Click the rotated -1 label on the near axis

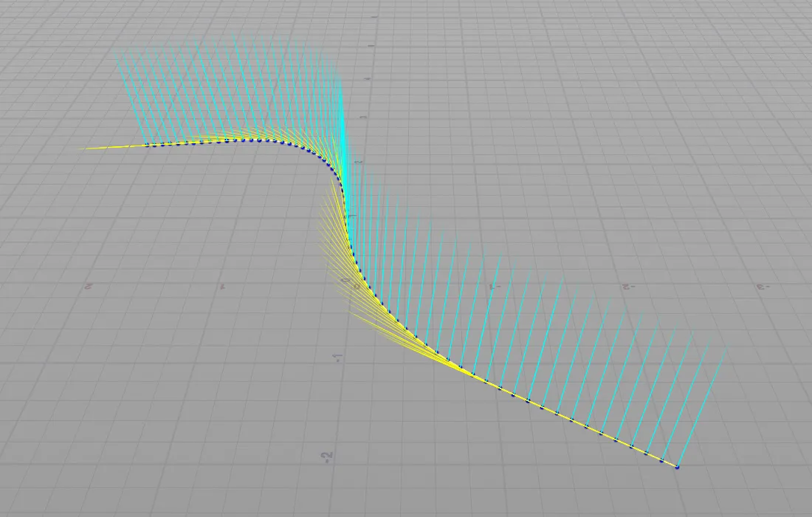coord(338,358)
